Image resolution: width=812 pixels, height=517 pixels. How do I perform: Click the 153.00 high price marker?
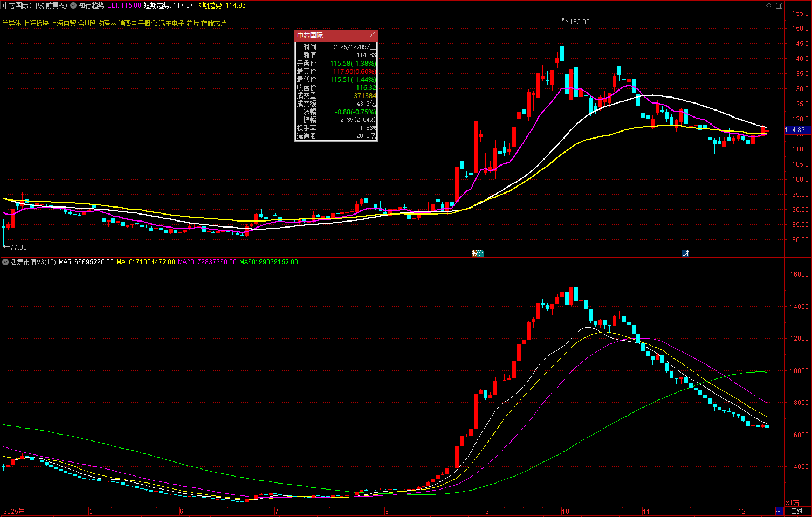click(x=579, y=22)
